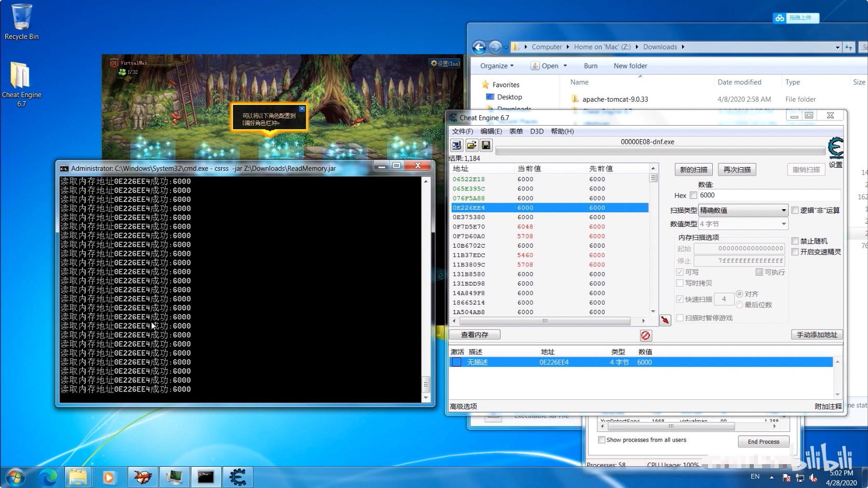Screen dimensions: 868x488
Task: Click the End Process button
Action: [764, 441]
